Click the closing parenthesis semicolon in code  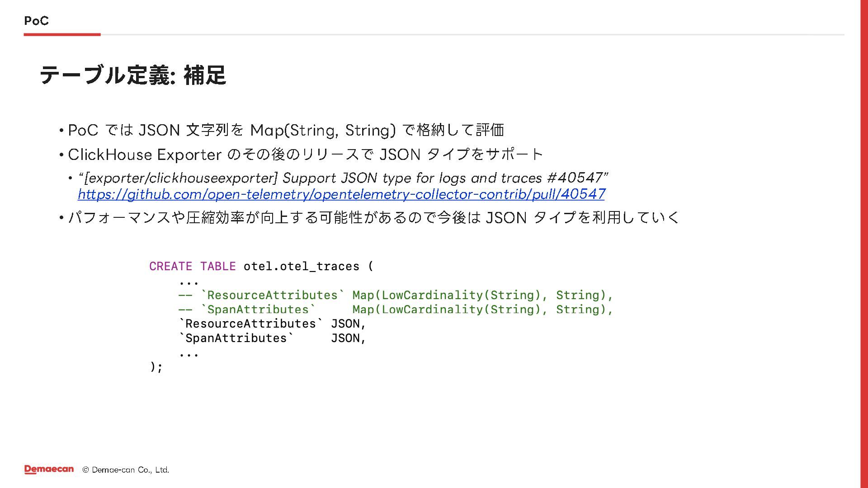coord(156,366)
